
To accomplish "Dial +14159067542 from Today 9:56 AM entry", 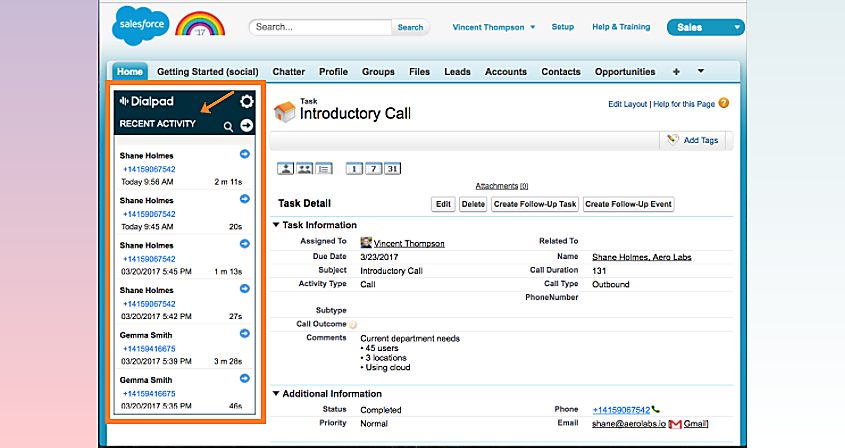I will [149, 169].
